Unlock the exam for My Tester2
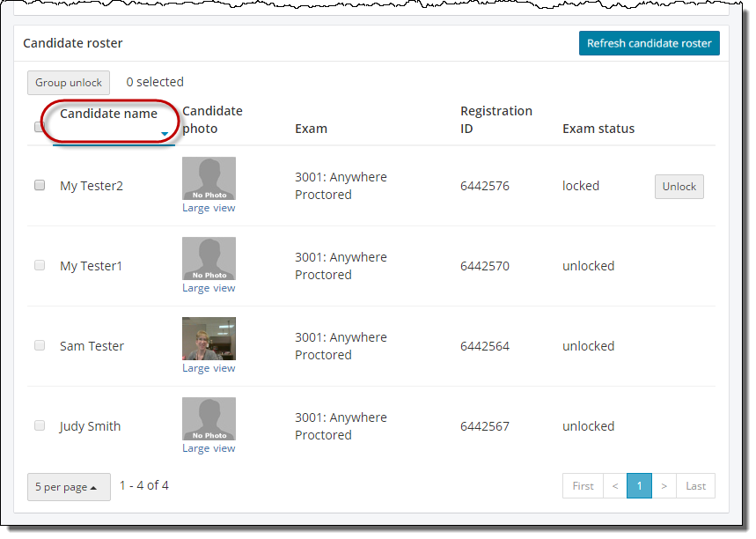This screenshot has height=539, width=756. click(x=679, y=187)
